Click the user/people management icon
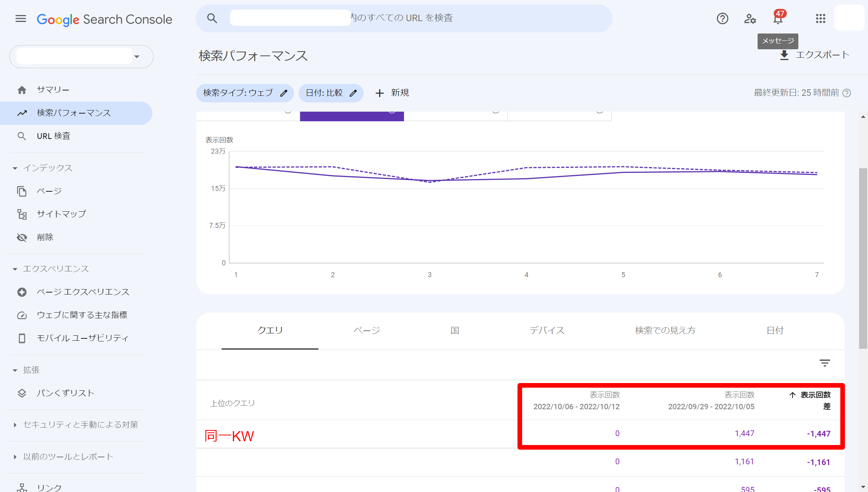The width and height of the screenshot is (868, 492). [x=751, y=18]
